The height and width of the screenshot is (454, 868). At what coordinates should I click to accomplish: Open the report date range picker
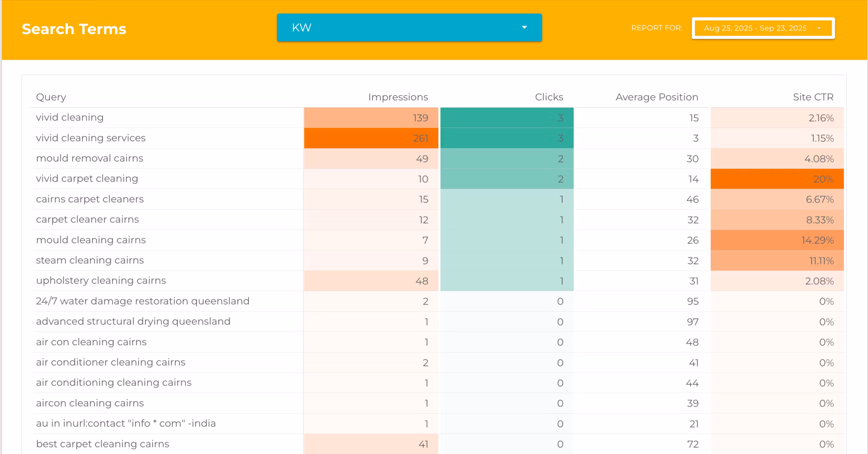762,28
